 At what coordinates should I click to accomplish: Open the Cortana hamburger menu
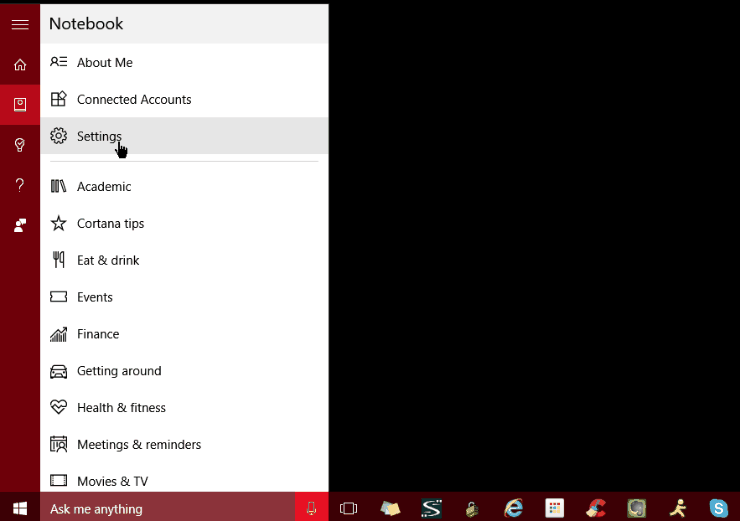[x=20, y=24]
